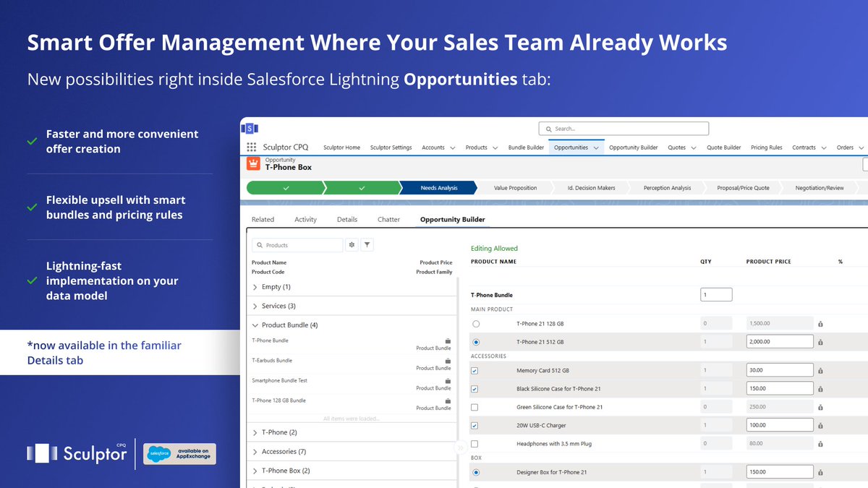Uncheck Memory Card 512 GB checkbox
Screen dimensions: 868x488
(475, 370)
